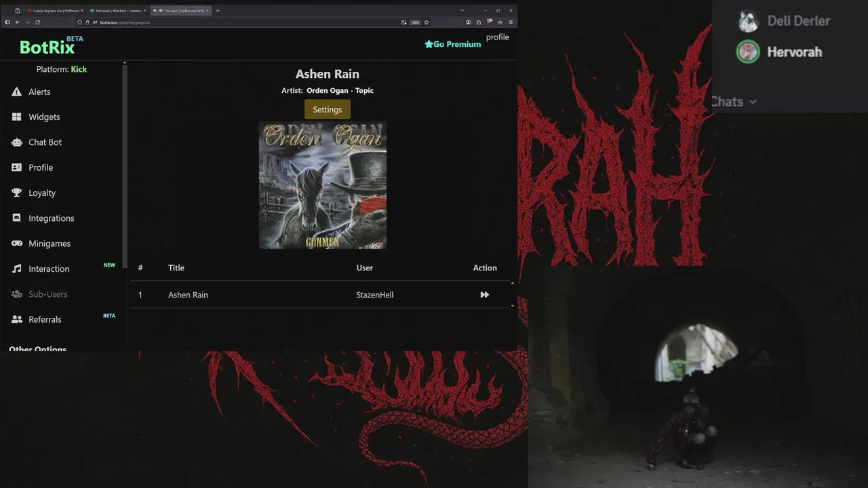Click the browser forward arrow
The image size is (868, 488).
[x=27, y=22]
